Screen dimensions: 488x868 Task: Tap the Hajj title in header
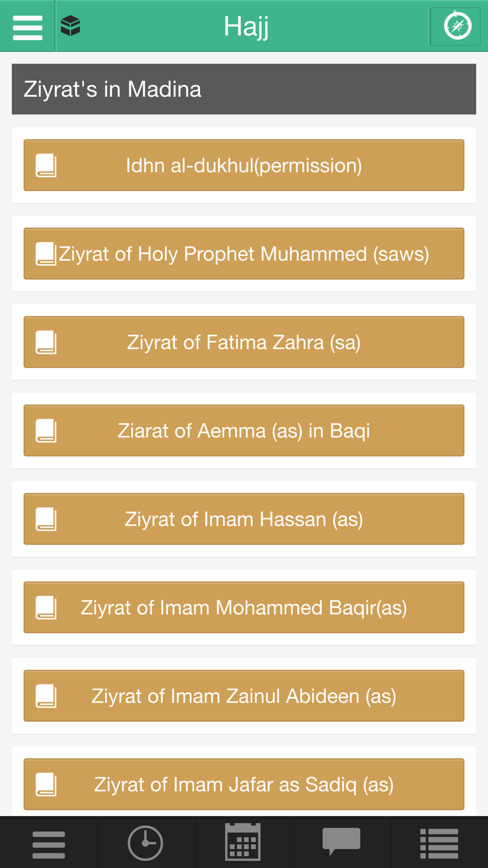coord(246,26)
